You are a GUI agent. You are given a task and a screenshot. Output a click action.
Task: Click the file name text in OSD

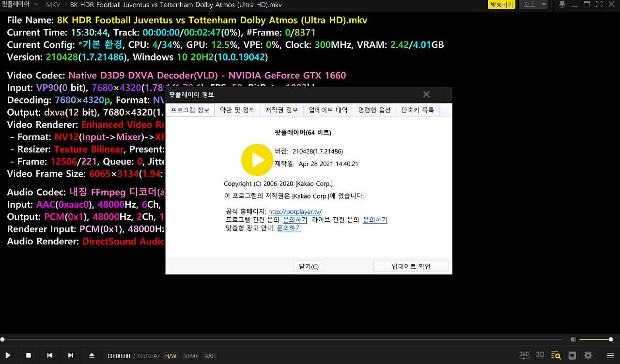[x=212, y=20]
